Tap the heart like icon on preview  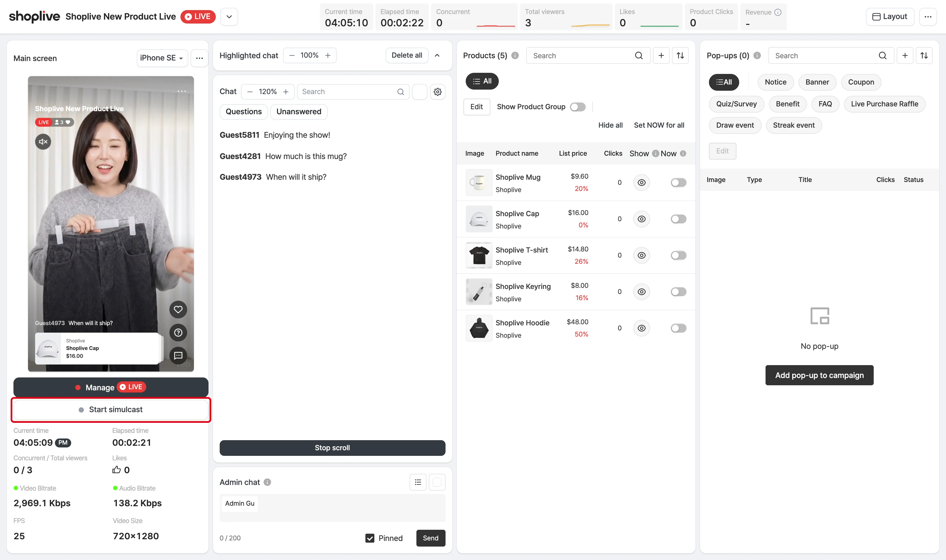(178, 309)
